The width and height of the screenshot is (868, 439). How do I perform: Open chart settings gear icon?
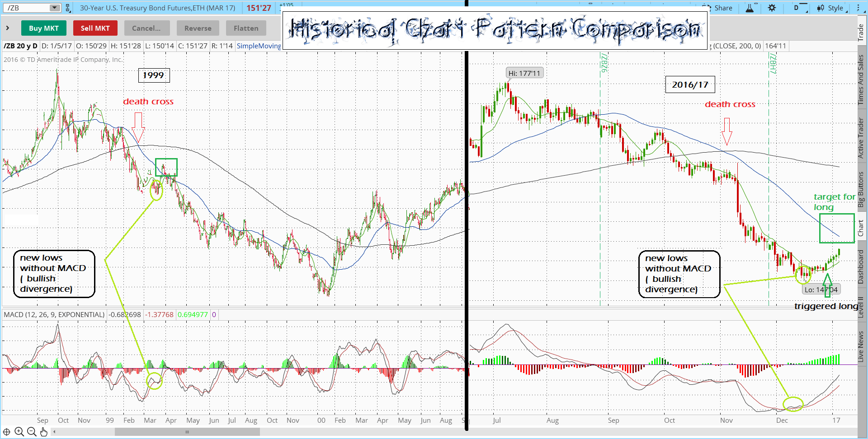[772, 8]
